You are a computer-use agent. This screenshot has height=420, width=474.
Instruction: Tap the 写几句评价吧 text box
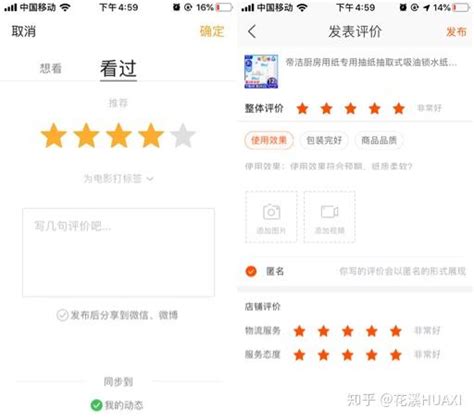pyautogui.click(x=118, y=252)
